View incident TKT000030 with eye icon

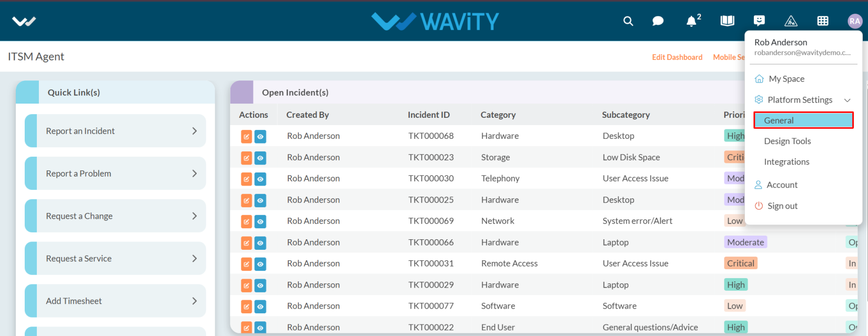coord(260,179)
